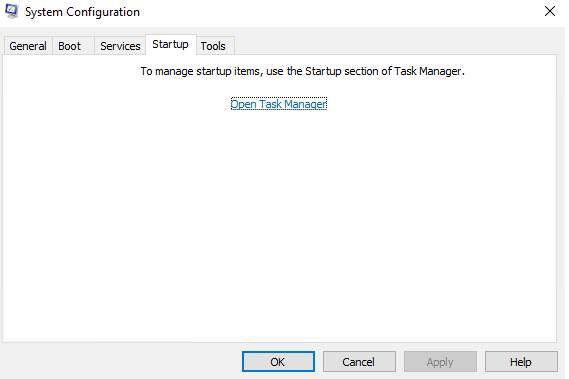Viewport: 569px width, 379px height.
Task: Click the empty white Startup panel area
Action: 279,225
